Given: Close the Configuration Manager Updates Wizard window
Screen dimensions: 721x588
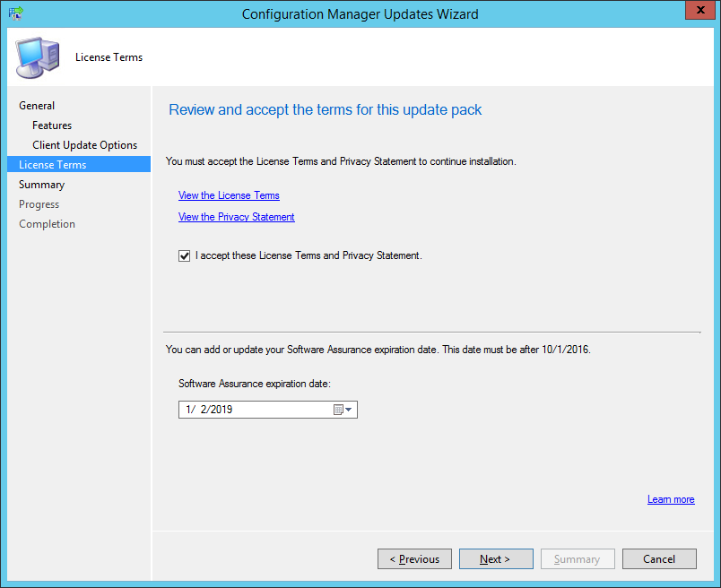Looking at the screenshot, I should (x=700, y=10).
